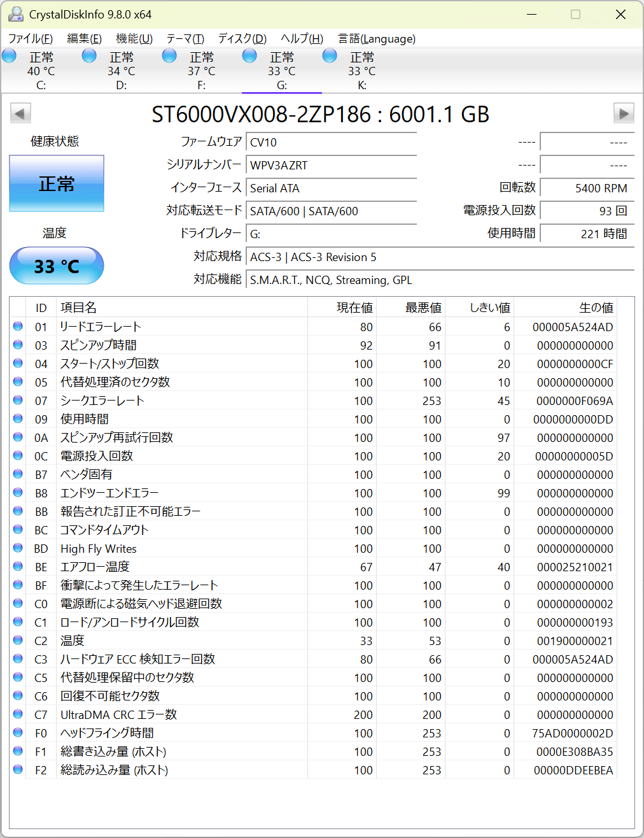Click the しきい値 column header
This screenshot has height=838, width=644.
(480, 308)
